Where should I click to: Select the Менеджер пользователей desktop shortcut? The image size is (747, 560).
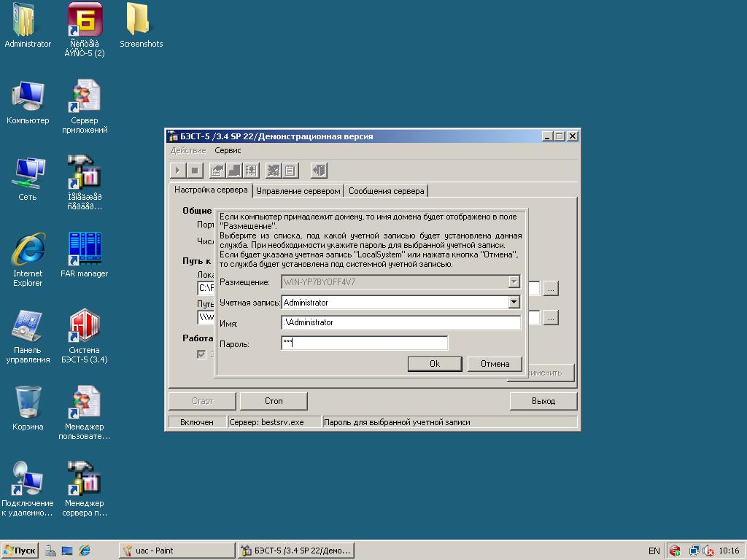click(85, 413)
